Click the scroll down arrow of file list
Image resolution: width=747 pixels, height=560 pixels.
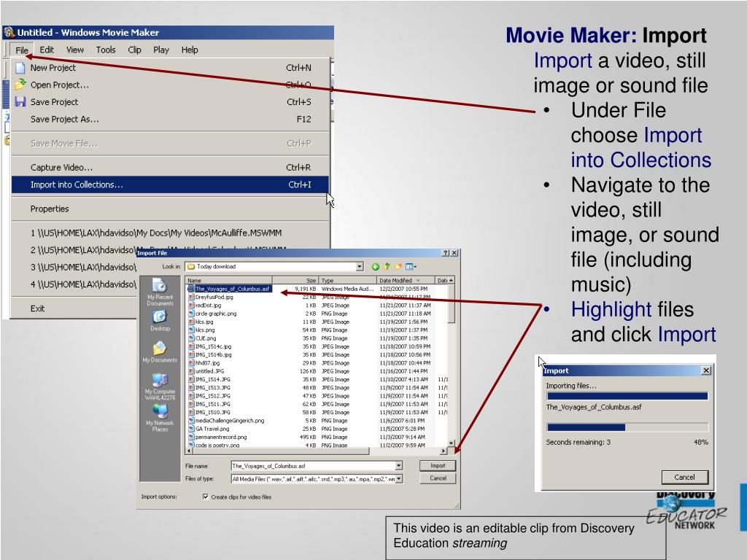(x=451, y=443)
